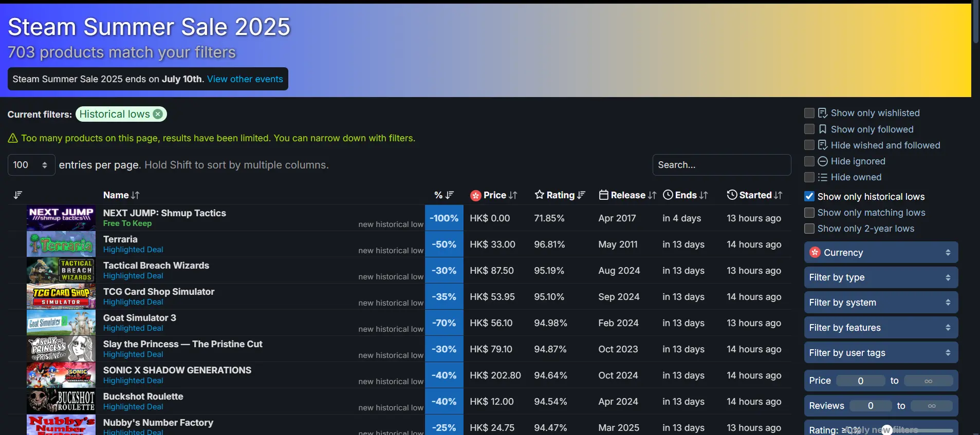Click the maximum Price input field
Screen dimensions: 980x435
(928, 381)
